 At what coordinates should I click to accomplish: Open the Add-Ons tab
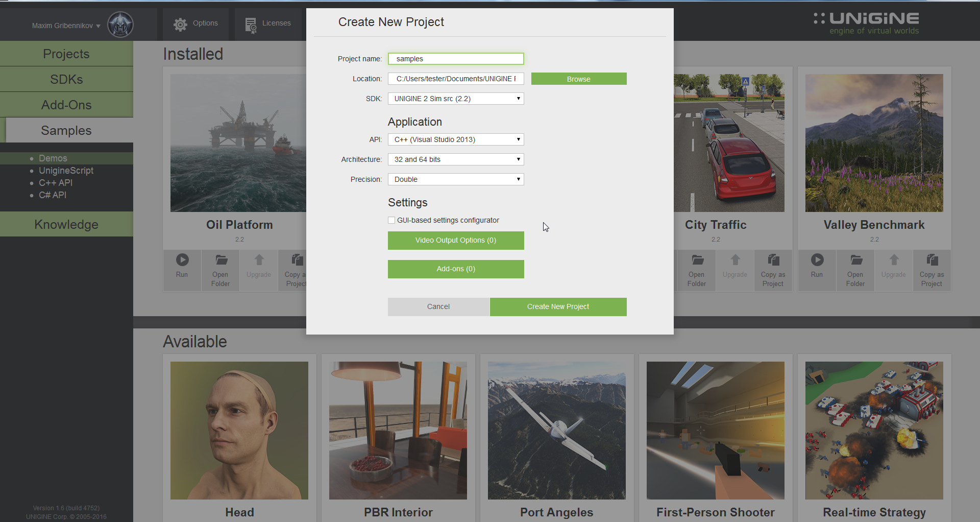(66, 105)
